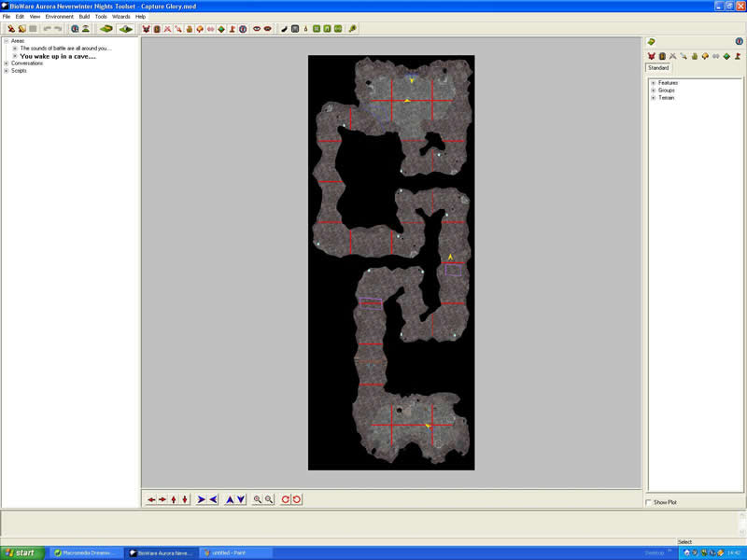Toggle waypoints flag icon in the top toolbar
The image size is (747, 560).
coord(232,29)
